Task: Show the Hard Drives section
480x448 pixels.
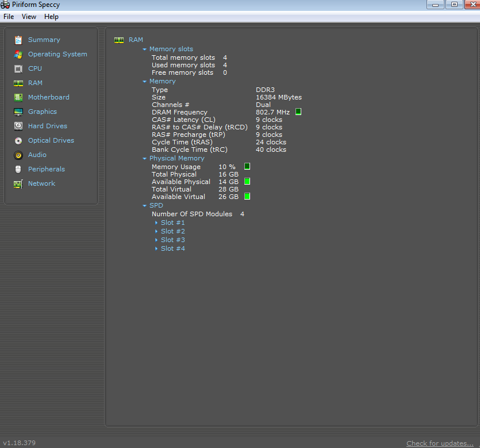Action: (x=48, y=126)
